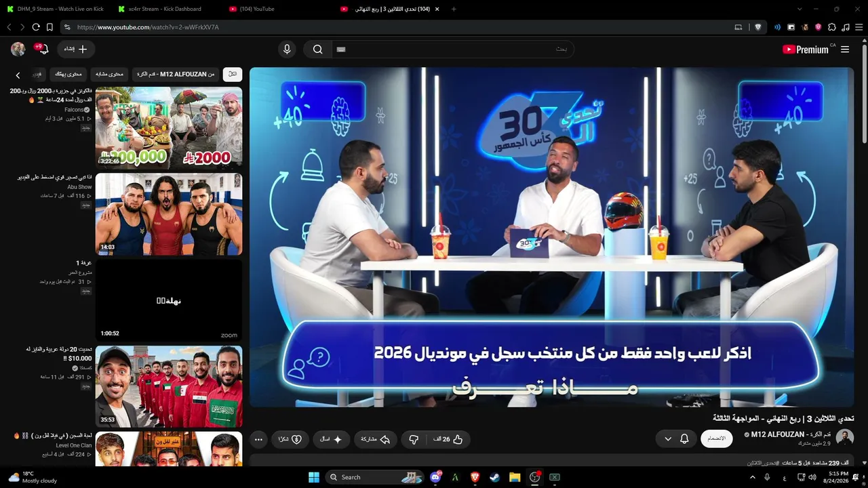Screen dimensions: 868x488
Task: Toggle the taskbar microphone tray icon
Action: [767, 477]
